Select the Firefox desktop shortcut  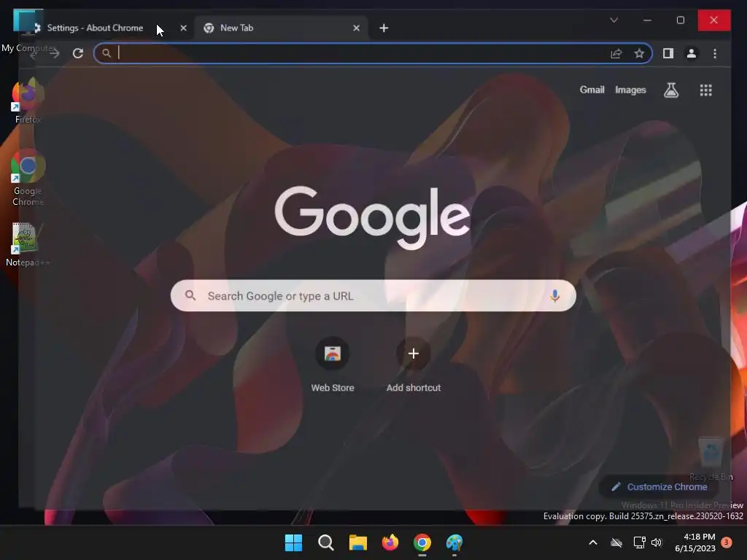(x=28, y=101)
